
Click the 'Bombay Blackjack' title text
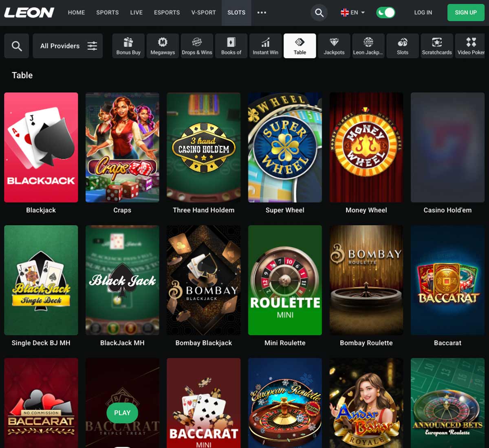click(203, 343)
